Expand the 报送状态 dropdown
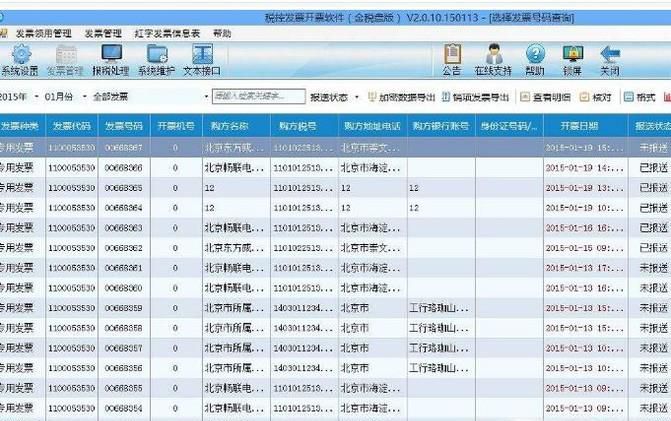671x421 pixels. pyautogui.click(x=357, y=97)
